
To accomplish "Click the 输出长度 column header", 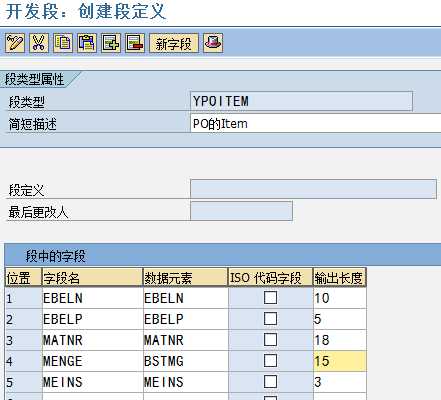I will pos(340,277).
